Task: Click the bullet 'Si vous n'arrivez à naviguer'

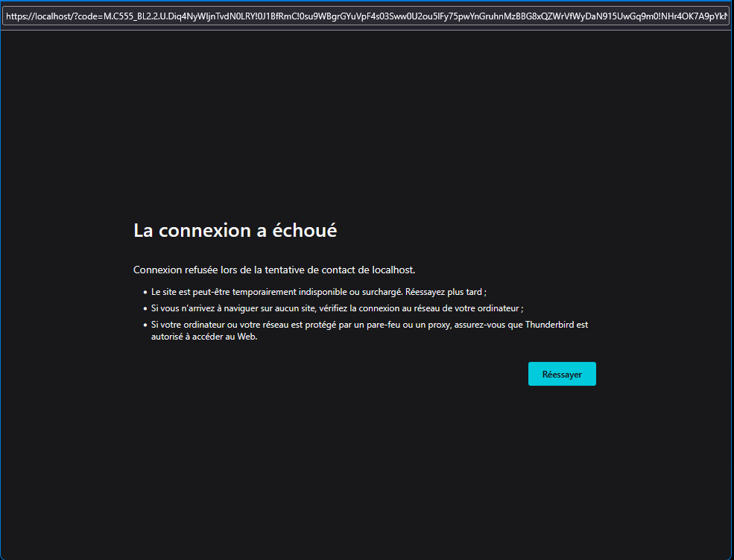Action: pyautogui.click(x=337, y=308)
